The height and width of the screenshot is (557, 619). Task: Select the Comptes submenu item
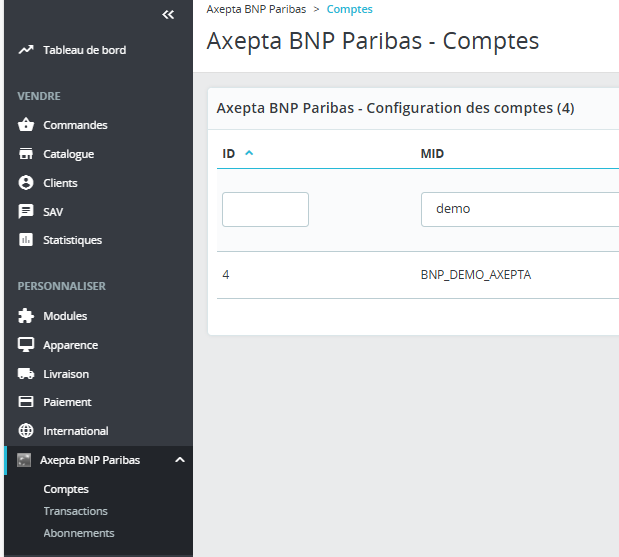coord(66,489)
